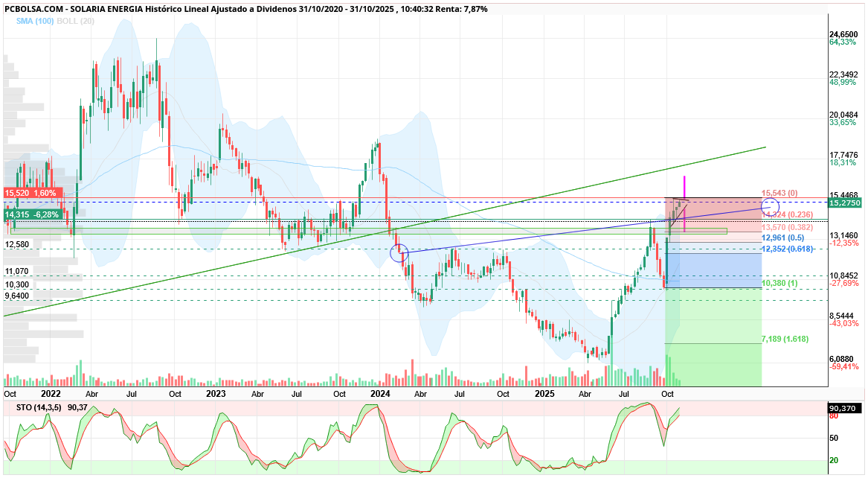Select the small triangle pattern at the latest candles
Viewport: 868px width, 478px height.
pos(679,210)
